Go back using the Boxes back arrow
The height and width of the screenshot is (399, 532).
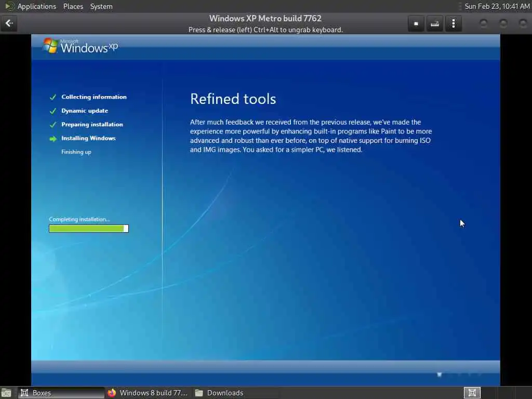[x=9, y=23]
